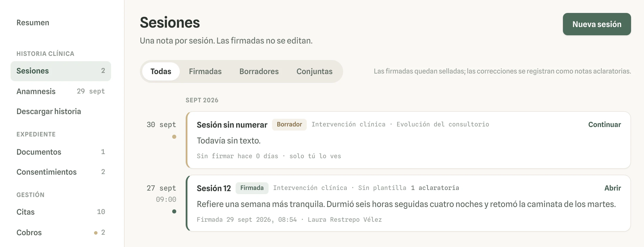This screenshot has height=247, width=644.
Task: Click Descargar historia
Action: [61, 111]
